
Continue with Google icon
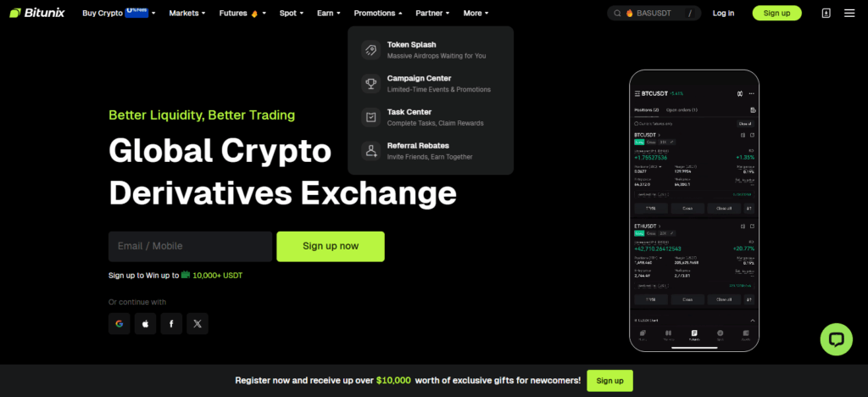(119, 324)
